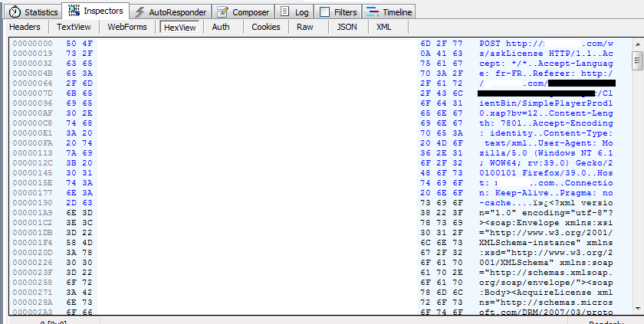Click offset 00000019 in hex view

(32, 54)
